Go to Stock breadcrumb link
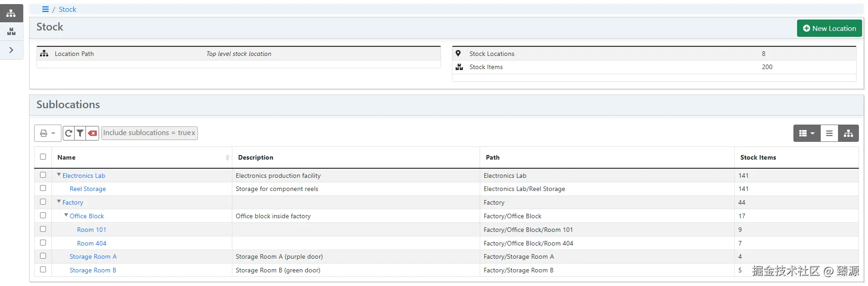Image resolution: width=868 pixels, height=286 pixels. point(67,9)
